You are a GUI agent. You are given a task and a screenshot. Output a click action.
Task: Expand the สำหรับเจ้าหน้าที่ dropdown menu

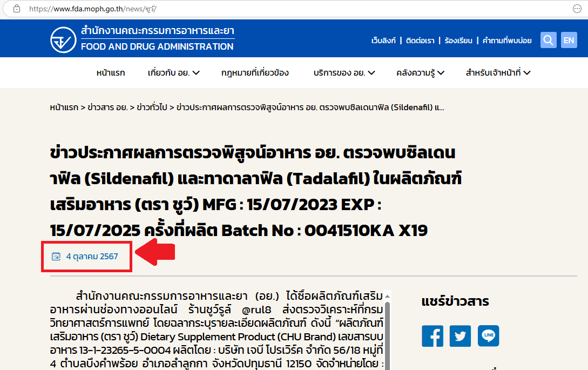pyautogui.click(x=498, y=73)
